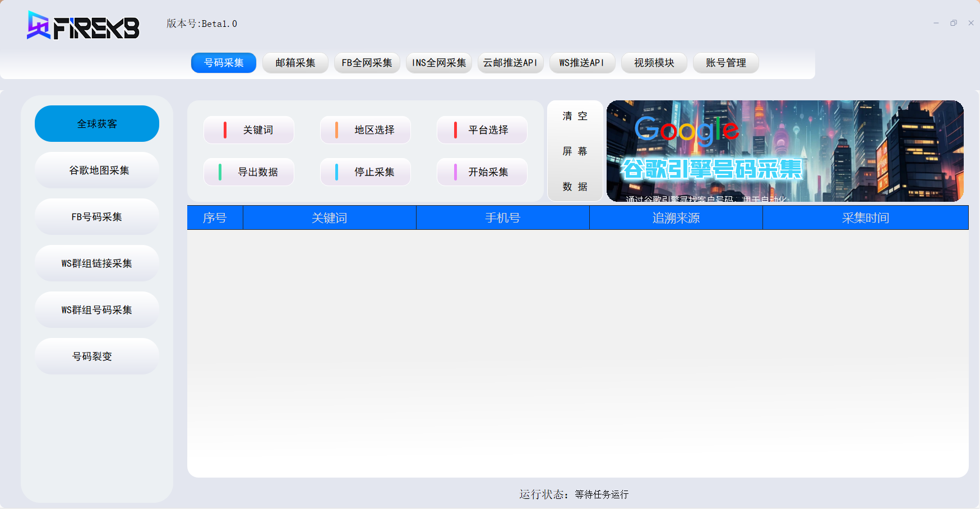
Task: Open the 云邮推送API tab
Action: click(x=510, y=63)
